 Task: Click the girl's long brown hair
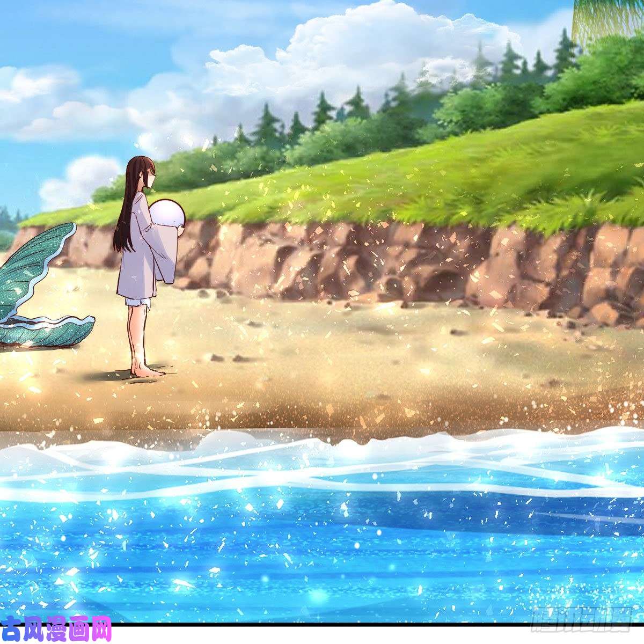[127, 215]
